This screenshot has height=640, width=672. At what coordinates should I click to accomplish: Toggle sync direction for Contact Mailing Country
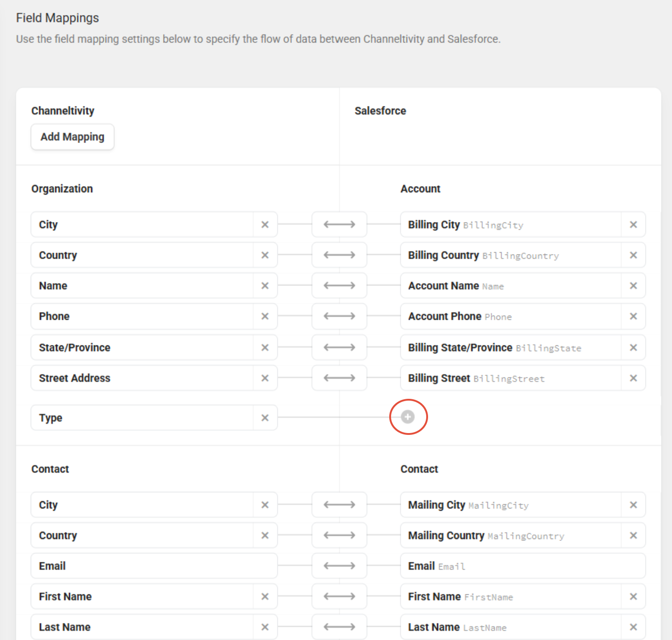[x=339, y=535]
